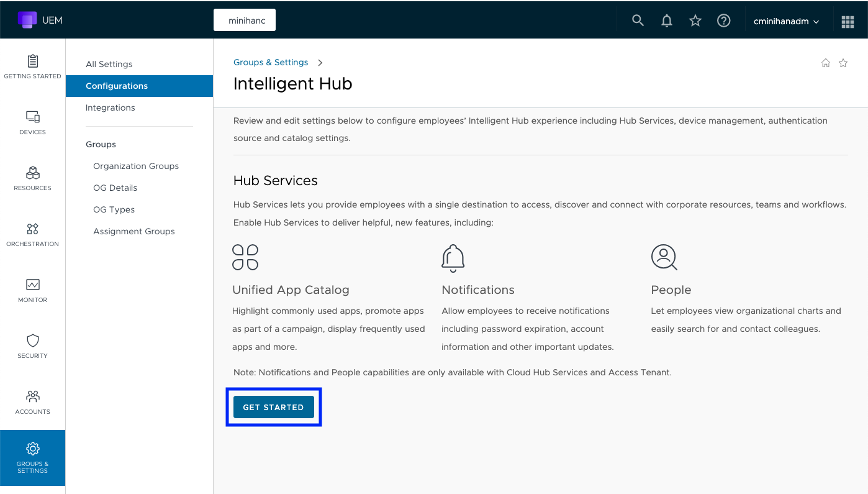This screenshot has width=868, height=494.
Task: Click the chevron after Groups & Settings breadcrumb
Action: click(320, 63)
